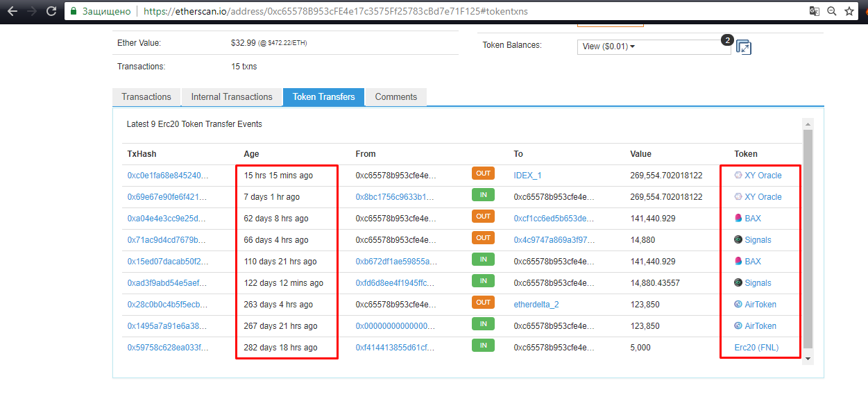Click the value 14,880.43557

point(654,283)
